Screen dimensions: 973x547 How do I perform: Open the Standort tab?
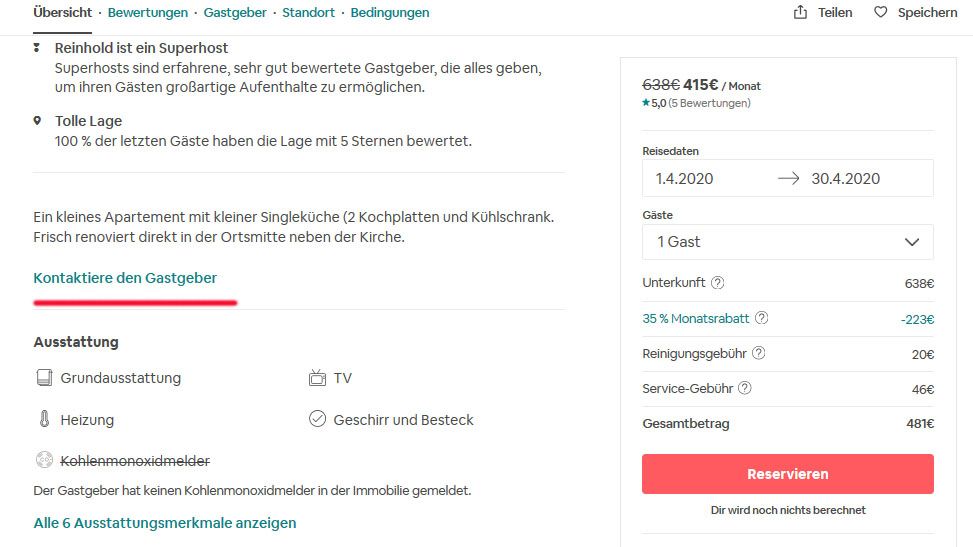(309, 13)
